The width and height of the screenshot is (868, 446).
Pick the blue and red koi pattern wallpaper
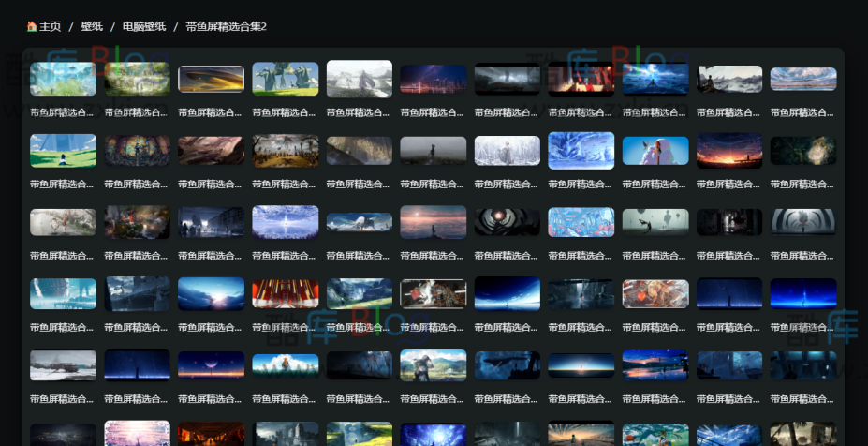click(581, 222)
